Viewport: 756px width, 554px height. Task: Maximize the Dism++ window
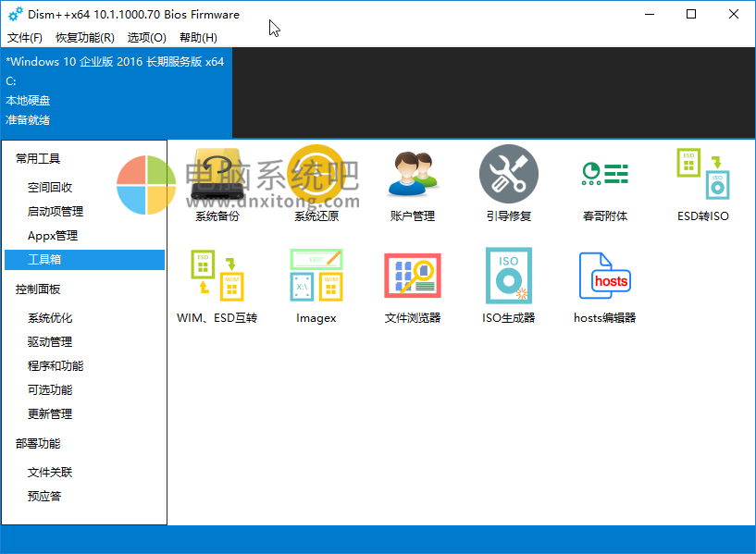click(691, 15)
